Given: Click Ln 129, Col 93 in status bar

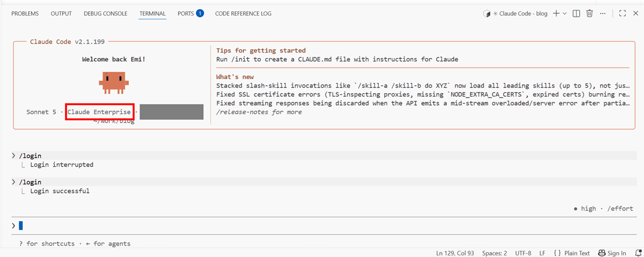Looking at the screenshot, I should pyautogui.click(x=455, y=253).
